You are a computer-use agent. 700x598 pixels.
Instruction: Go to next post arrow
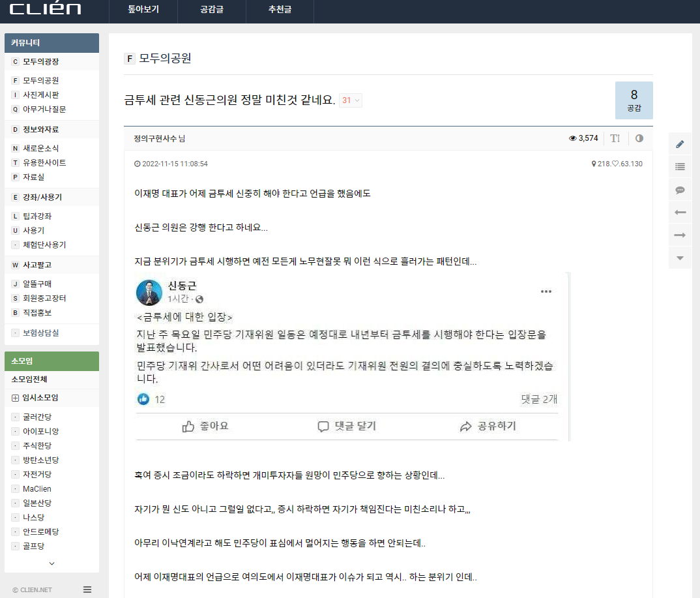click(x=680, y=235)
